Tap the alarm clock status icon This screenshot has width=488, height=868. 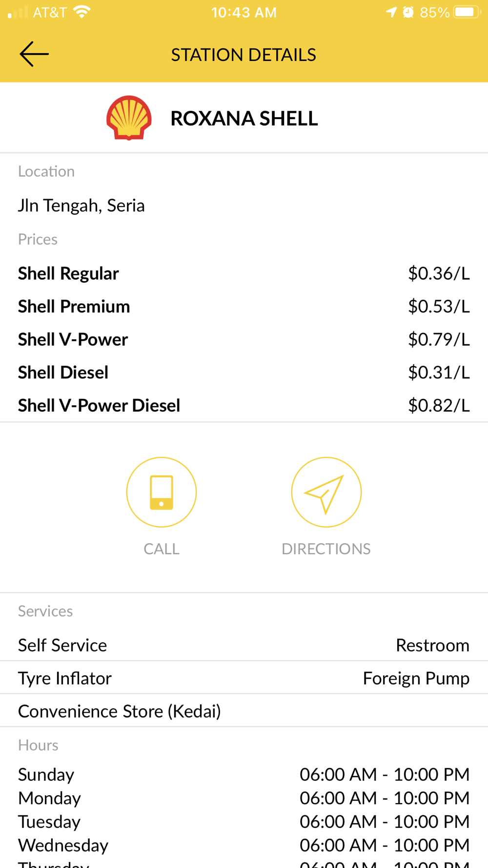[408, 12]
